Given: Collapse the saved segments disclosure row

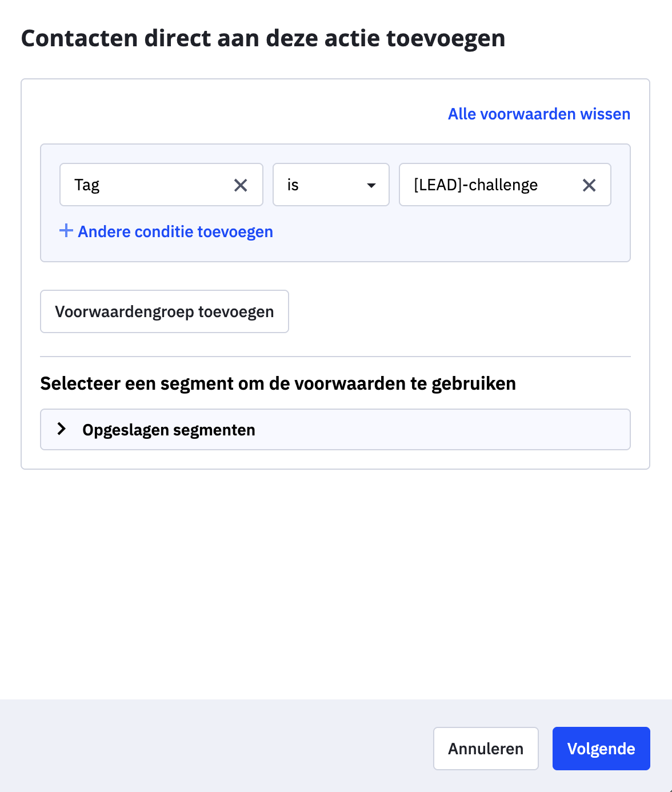Looking at the screenshot, I should (335, 429).
